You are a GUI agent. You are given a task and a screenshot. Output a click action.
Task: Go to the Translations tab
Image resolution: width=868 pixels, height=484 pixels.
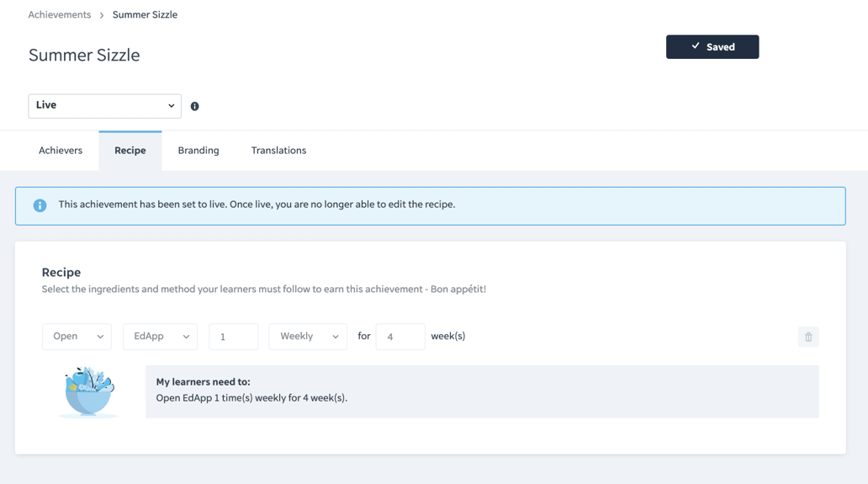[278, 151]
